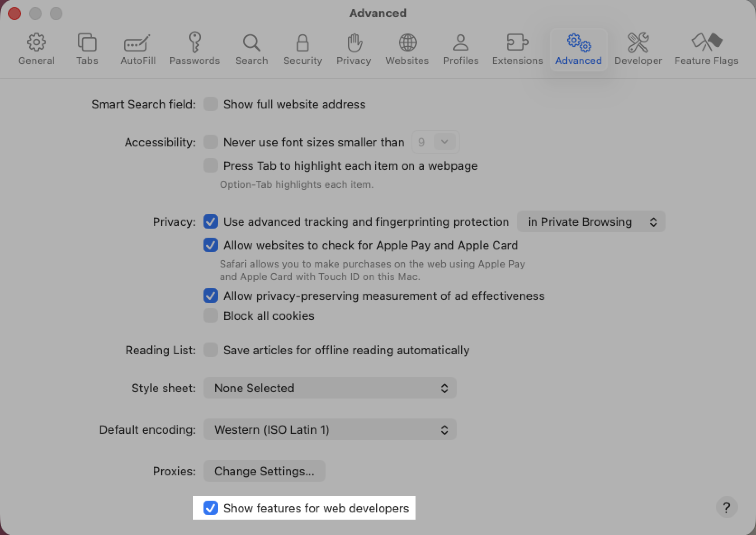Select the Advanced settings pane
Image resolution: width=756 pixels, height=535 pixels.
578,50
